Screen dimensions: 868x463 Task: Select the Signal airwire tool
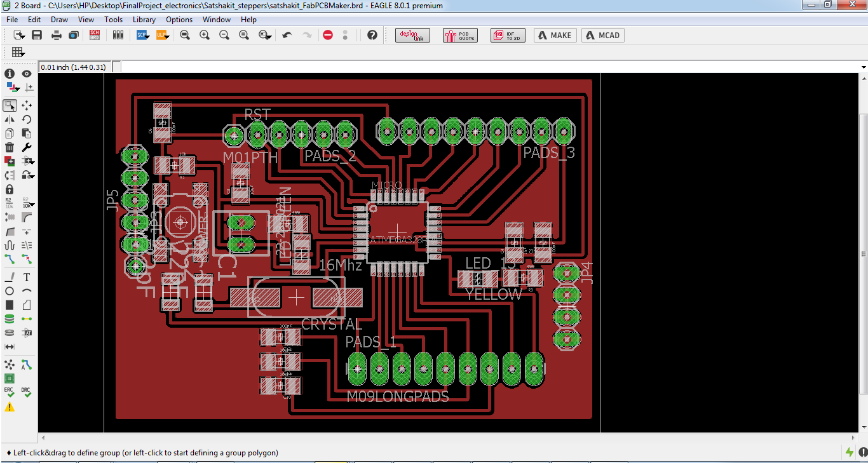pyautogui.click(x=27, y=319)
